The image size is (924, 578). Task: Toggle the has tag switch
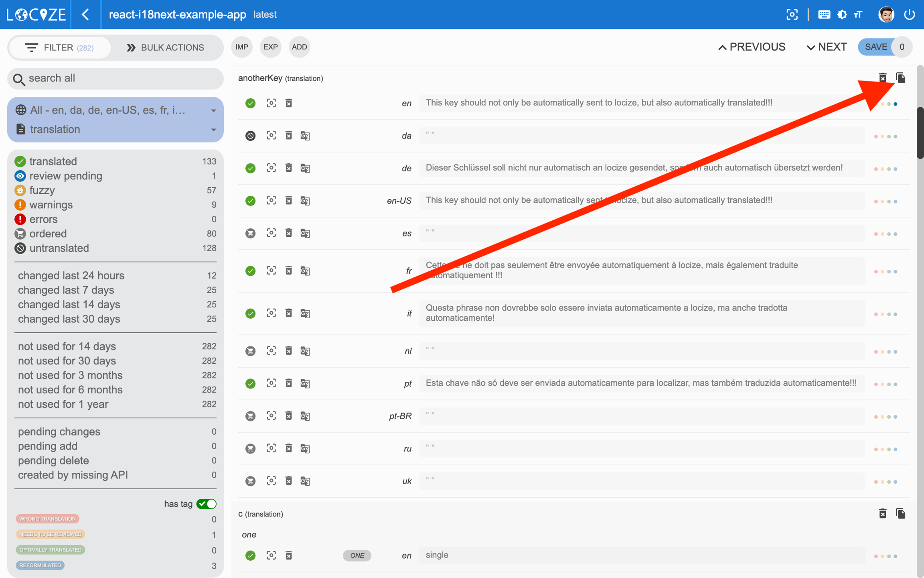click(207, 504)
